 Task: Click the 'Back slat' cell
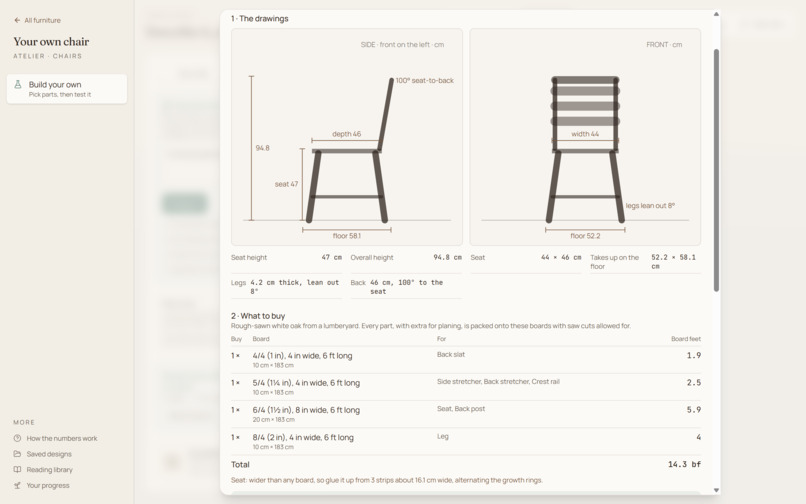[x=451, y=354]
